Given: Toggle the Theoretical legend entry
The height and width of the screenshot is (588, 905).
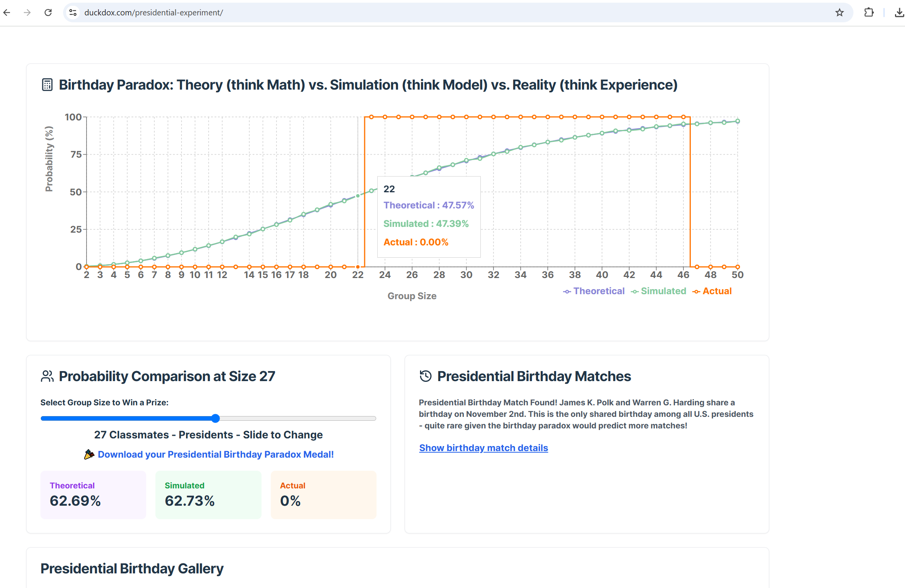Looking at the screenshot, I should [594, 291].
